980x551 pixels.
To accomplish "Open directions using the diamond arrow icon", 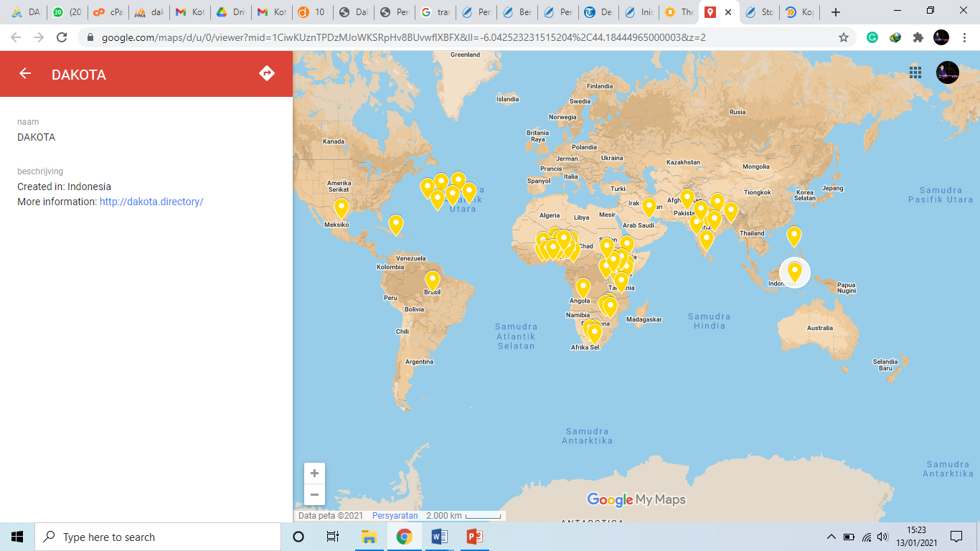I will pyautogui.click(x=267, y=73).
